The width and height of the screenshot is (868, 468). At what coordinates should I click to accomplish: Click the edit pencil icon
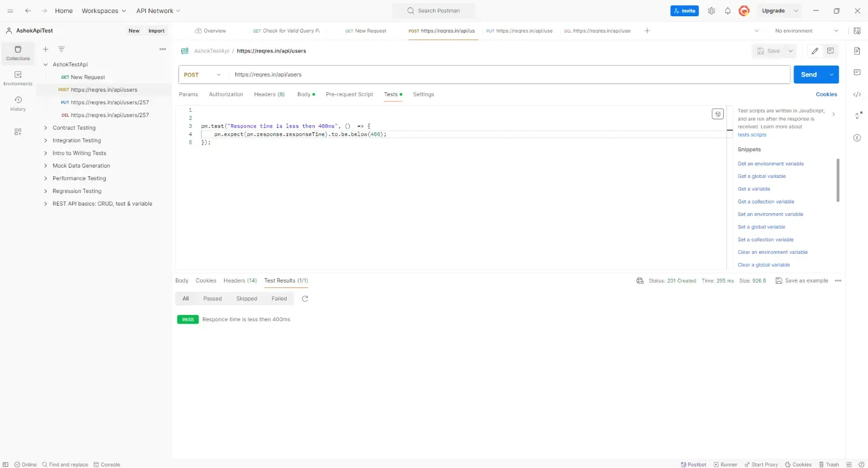(815, 51)
